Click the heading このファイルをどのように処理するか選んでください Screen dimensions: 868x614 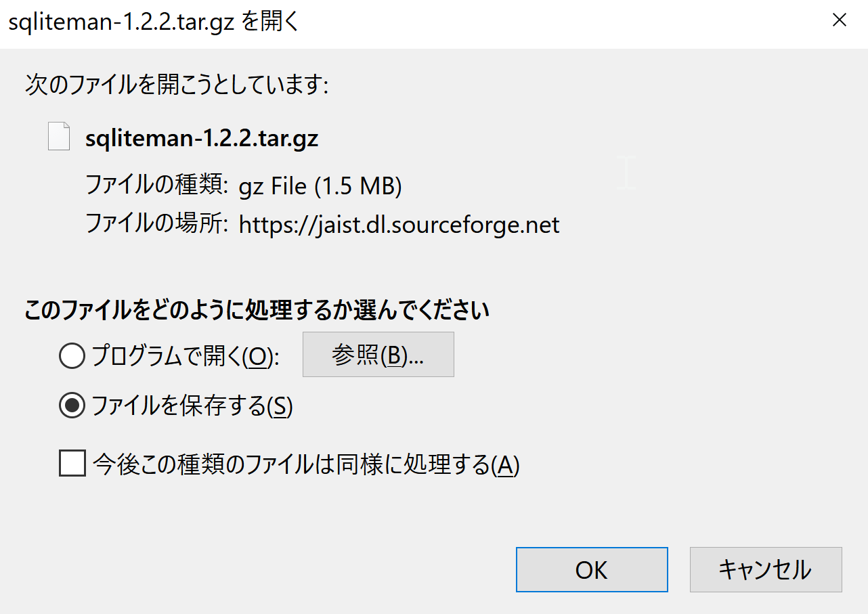[257, 311]
